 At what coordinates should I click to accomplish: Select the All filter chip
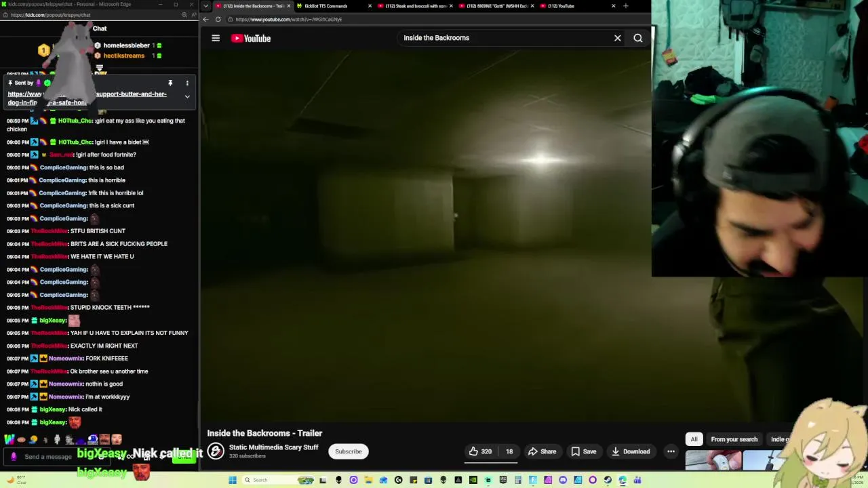(694, 439)
